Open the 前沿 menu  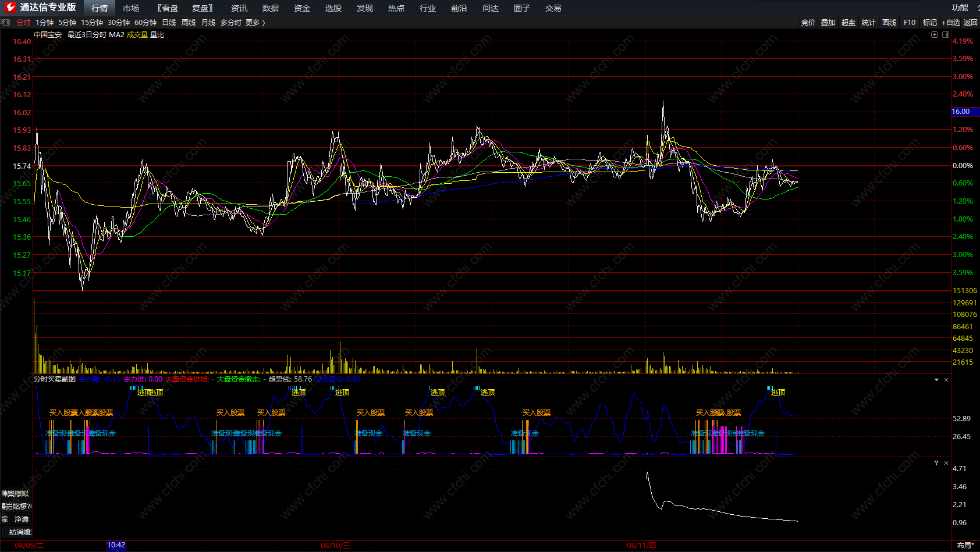click(x=459, y=8)
